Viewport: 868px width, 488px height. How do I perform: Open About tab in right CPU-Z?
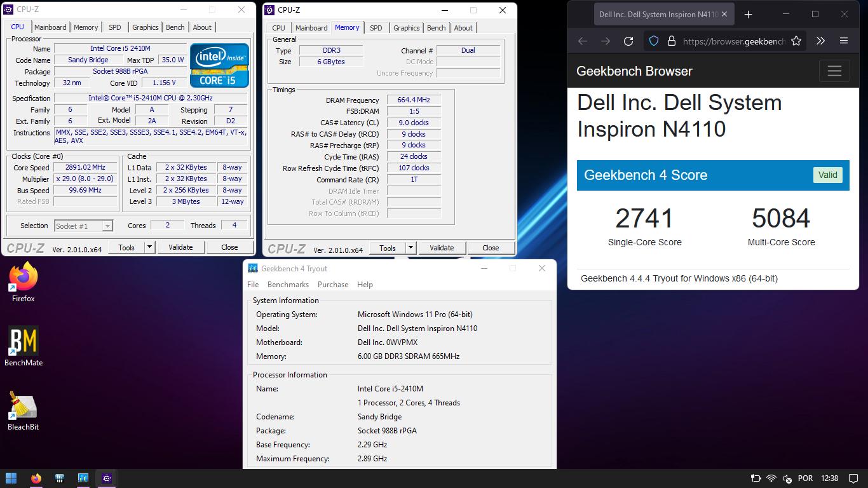[x=463, y=28]
